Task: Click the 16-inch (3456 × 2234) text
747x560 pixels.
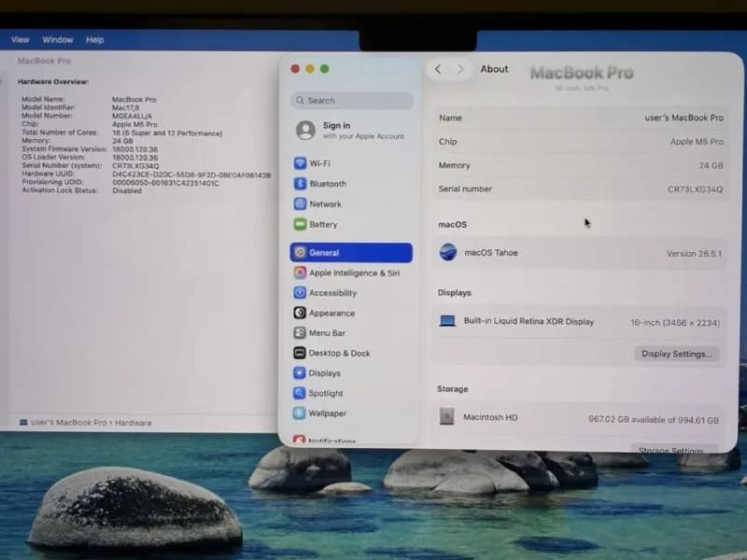Action: point(674,322)
